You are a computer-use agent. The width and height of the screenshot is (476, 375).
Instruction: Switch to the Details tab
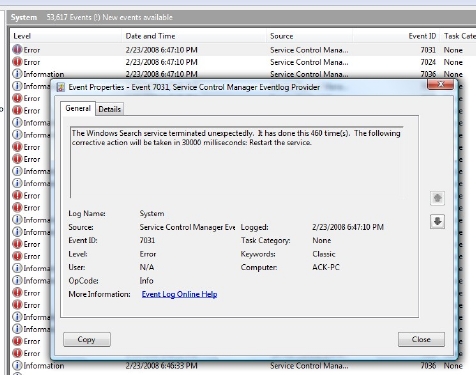tap(110, 109)
